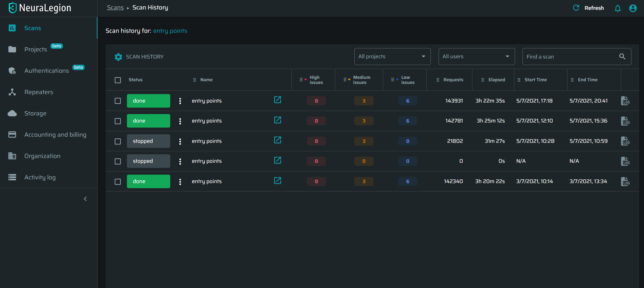Sort by High issues column
Image resolution: width=644 pixels, height=288 pixels.
click(x=316, y=80)
